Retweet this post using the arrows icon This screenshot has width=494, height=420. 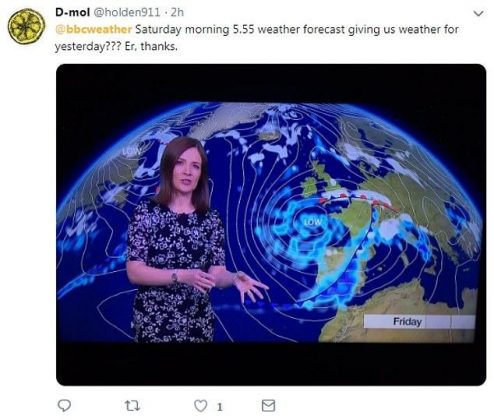point(132,406)
